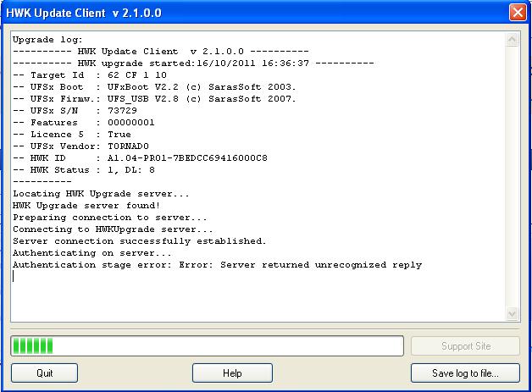The width and height of the screenshot is (532, 392).
Task: Click the 'Connecting to HWKUpgrade server...' line
Action: tap(113, 229)
